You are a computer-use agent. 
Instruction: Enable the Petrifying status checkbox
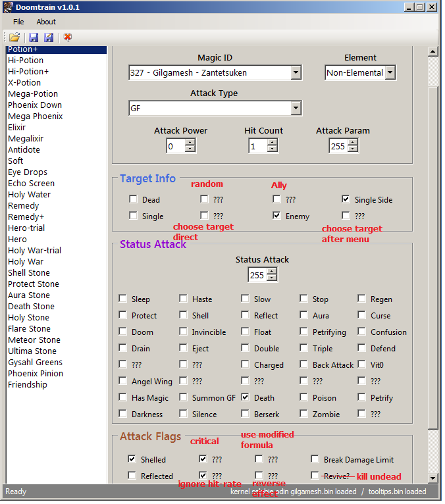point(303,332)
